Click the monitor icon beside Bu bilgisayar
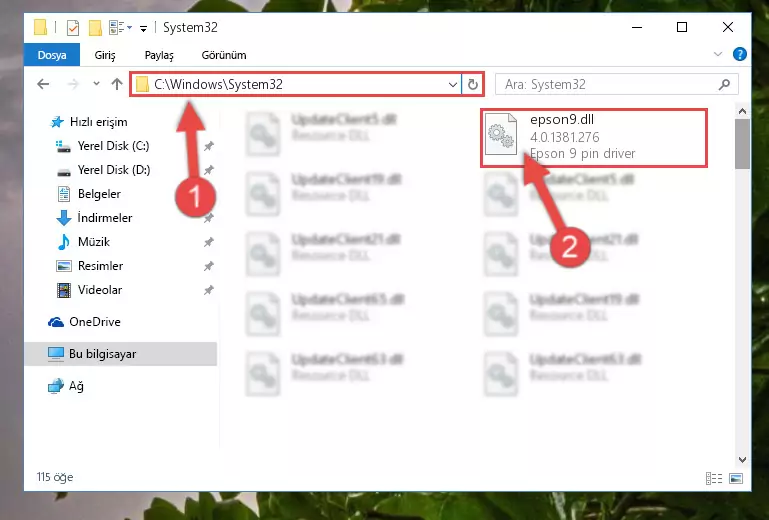The image size is (769, 520). [56, 354]
